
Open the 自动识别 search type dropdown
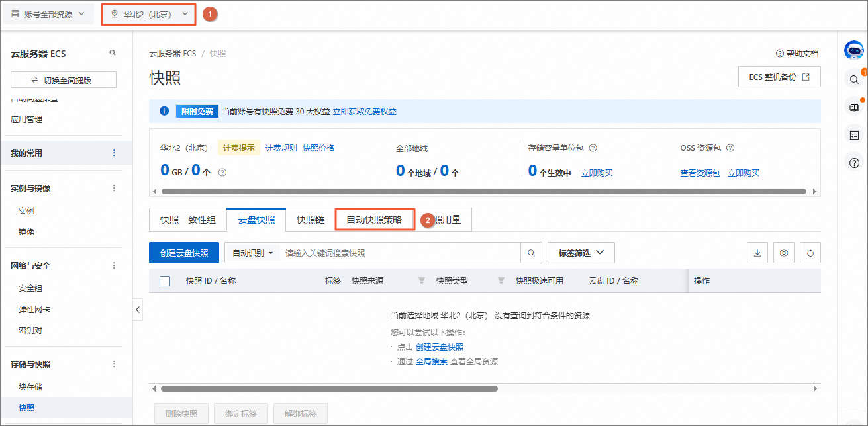point(253,253)
